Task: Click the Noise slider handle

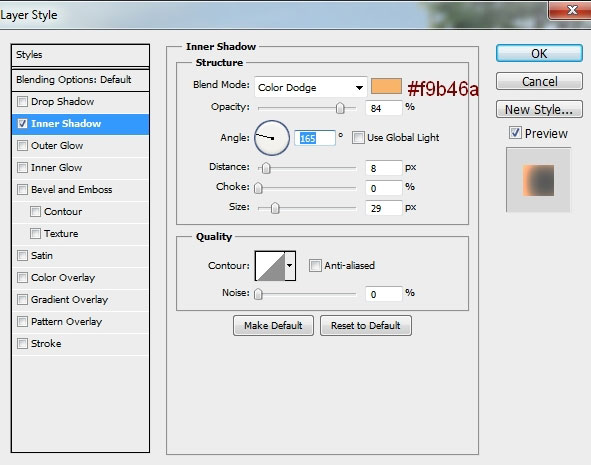Action: [x=258, y=294]
